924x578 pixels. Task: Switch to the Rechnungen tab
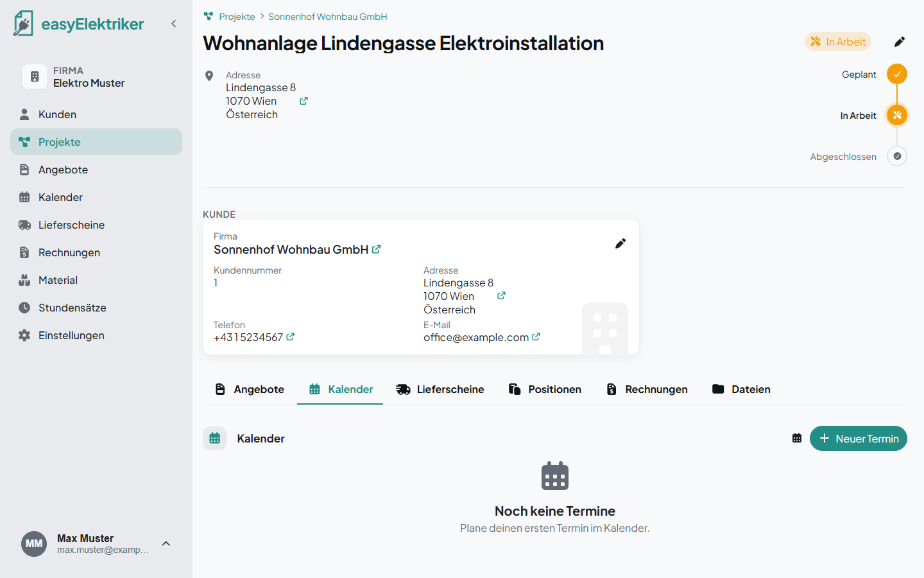click(x=647, y=389)
